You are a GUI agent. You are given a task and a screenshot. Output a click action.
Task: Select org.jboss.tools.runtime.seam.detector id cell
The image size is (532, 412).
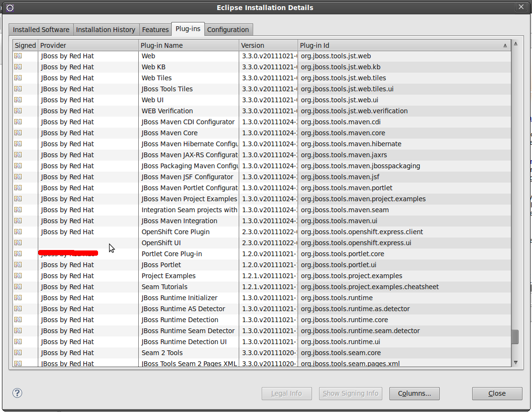click(360, 331)
